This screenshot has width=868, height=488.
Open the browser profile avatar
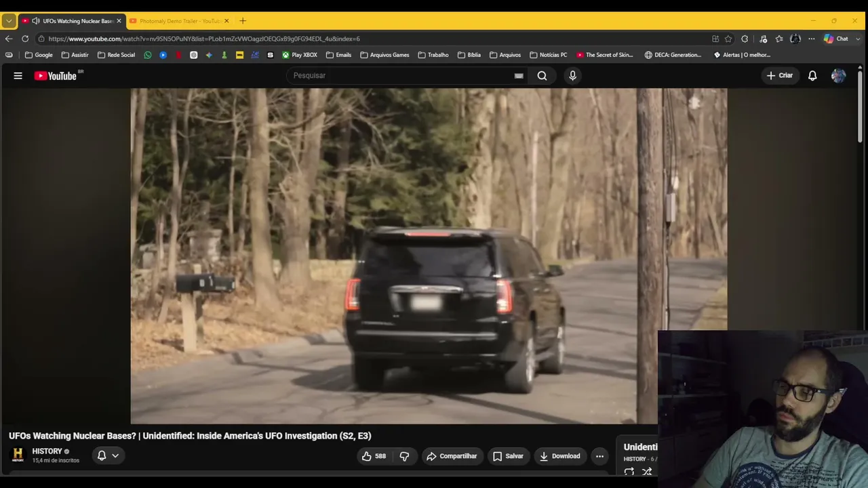(795, 39)
